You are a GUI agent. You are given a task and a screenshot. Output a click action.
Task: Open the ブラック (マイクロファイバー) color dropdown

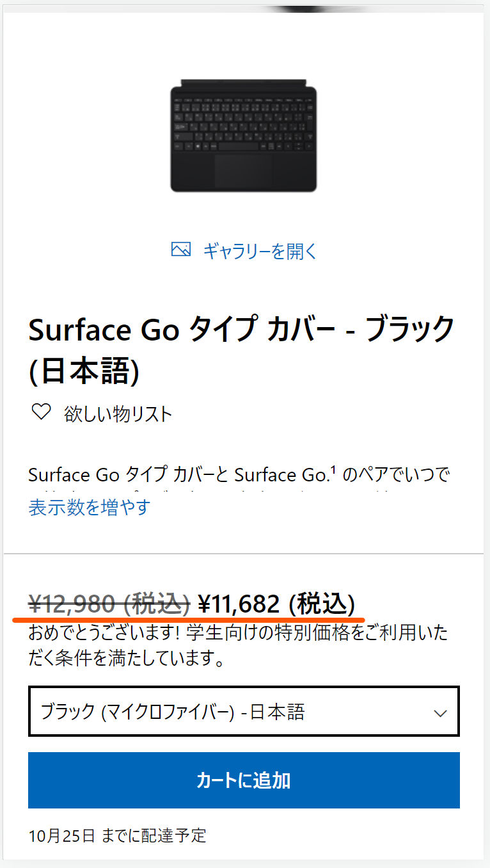tap(243, 712)
